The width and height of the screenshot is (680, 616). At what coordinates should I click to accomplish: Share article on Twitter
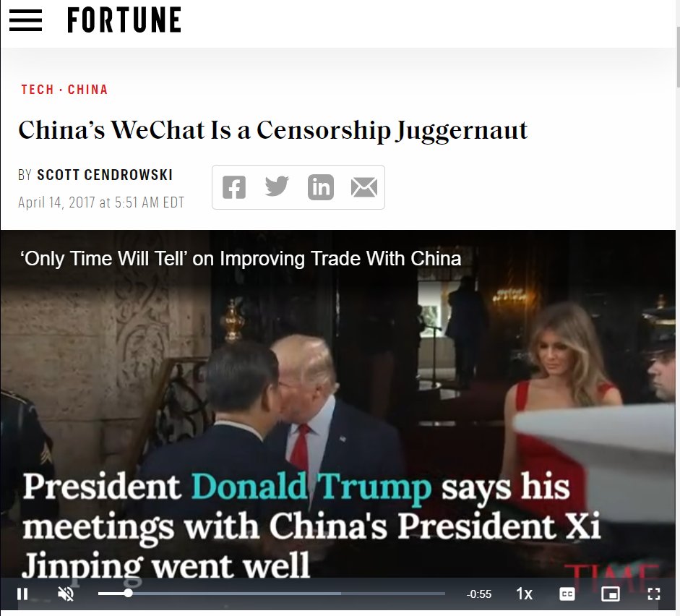click(277, 187)
